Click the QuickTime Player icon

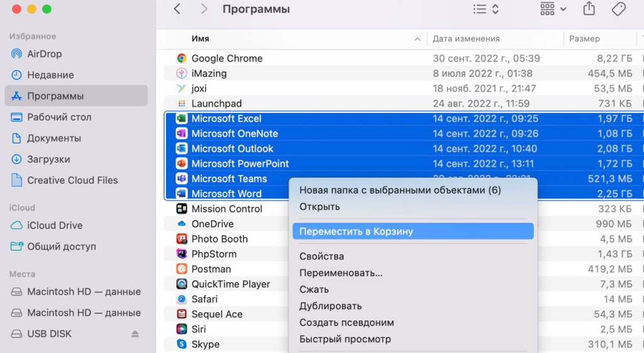coord(182,284)
